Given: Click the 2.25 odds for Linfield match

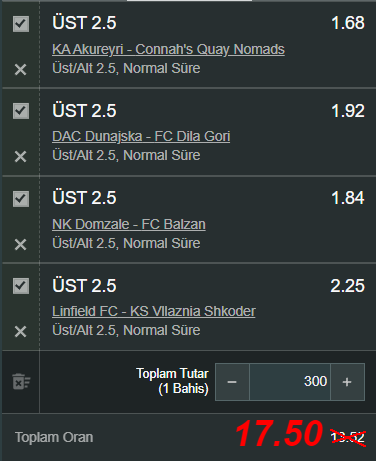Looking at the screenshot, I should point(347,286).
